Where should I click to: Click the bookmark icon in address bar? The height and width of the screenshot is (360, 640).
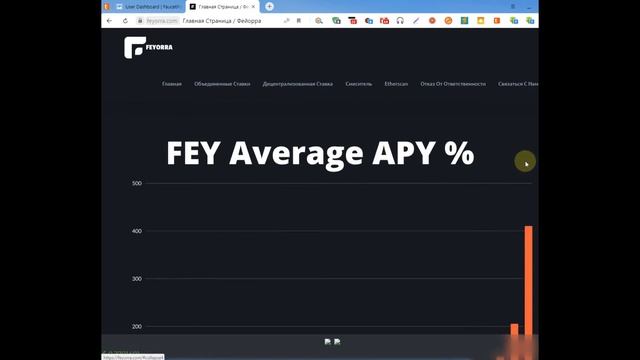[299, 21]
